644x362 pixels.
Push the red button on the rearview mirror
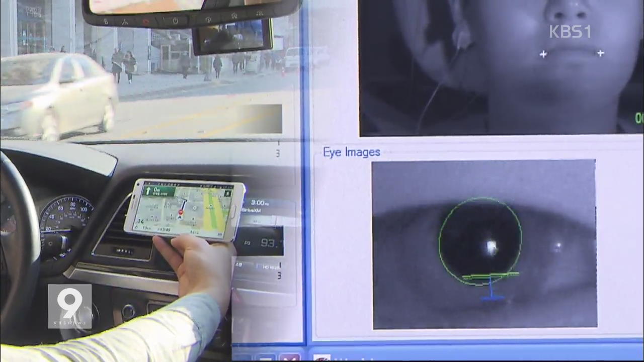145,22
